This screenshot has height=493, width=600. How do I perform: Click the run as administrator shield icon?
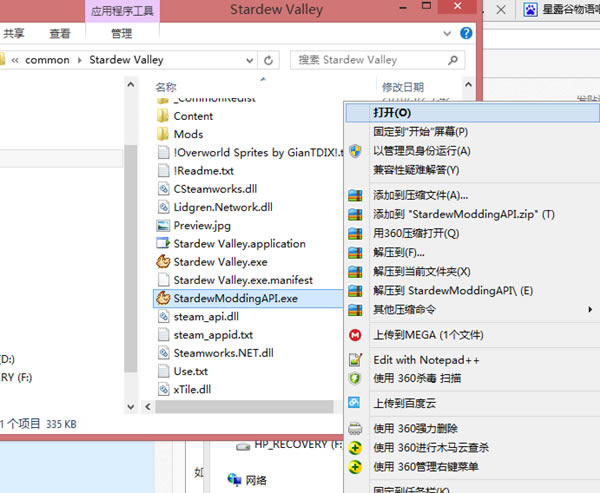pos(354,150)
